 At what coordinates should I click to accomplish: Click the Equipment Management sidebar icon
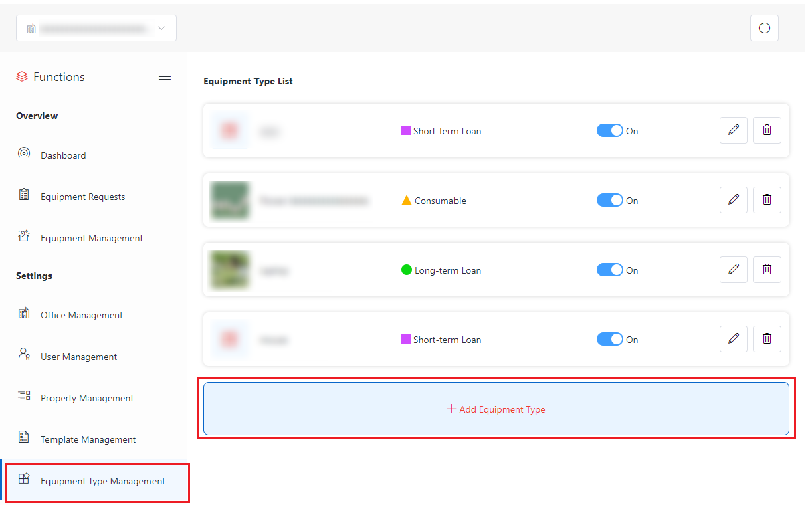tap(24, 237)
